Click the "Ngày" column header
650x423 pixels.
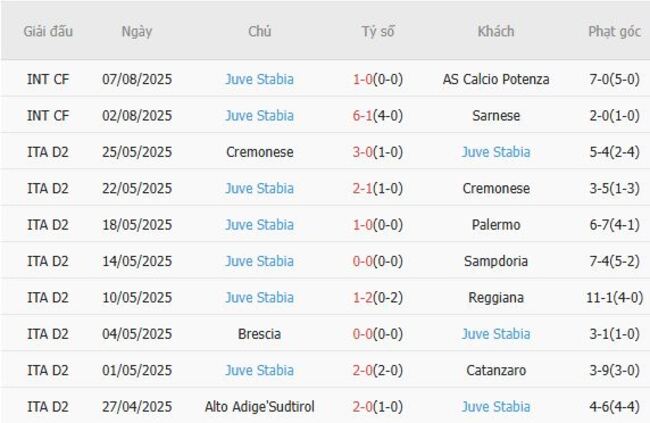click(137, 31)
